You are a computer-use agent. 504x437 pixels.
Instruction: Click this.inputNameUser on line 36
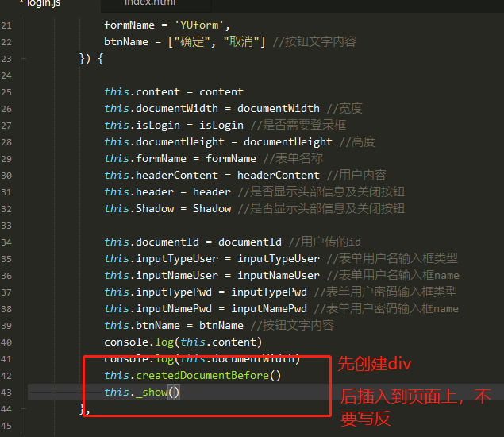[x=161, y=276]
